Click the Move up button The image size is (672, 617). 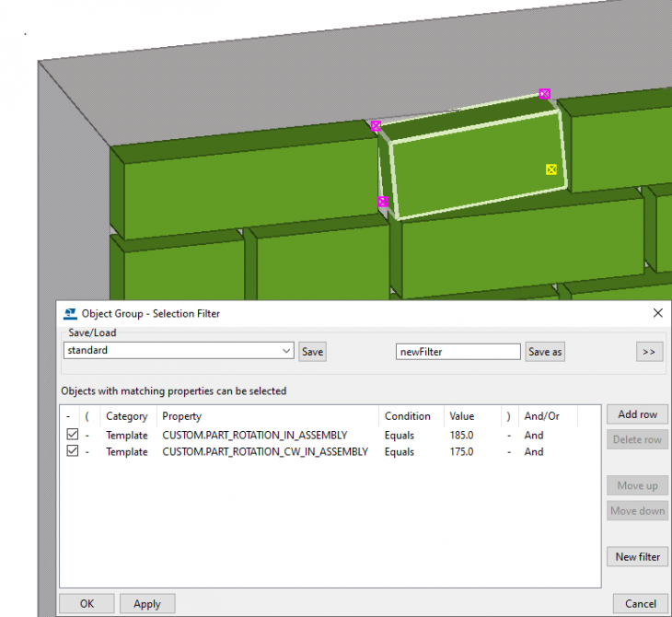tap(637, 486)
